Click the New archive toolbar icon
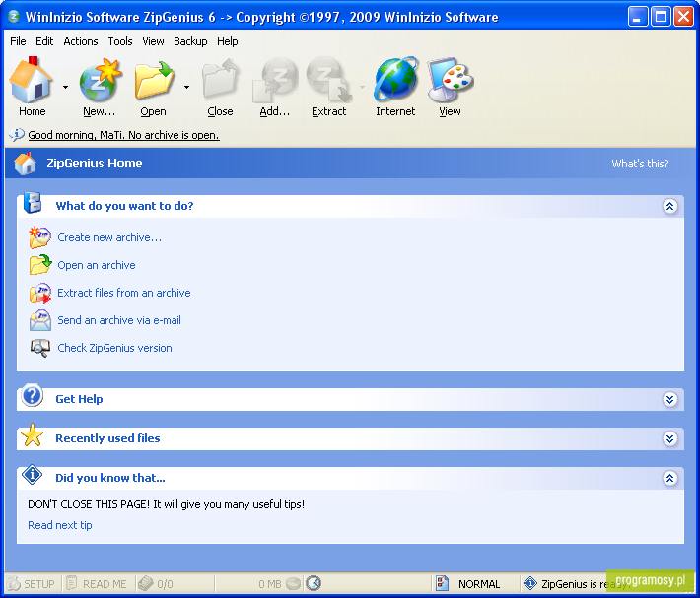The height and width of the screenshot is (598, 700). (x=100, y=80)
